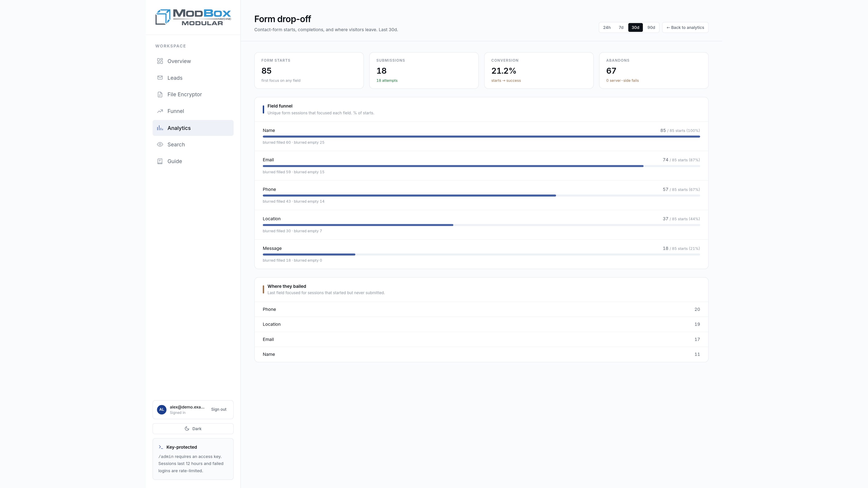Toggle Dark theme mode

click(x=193, y=429)
